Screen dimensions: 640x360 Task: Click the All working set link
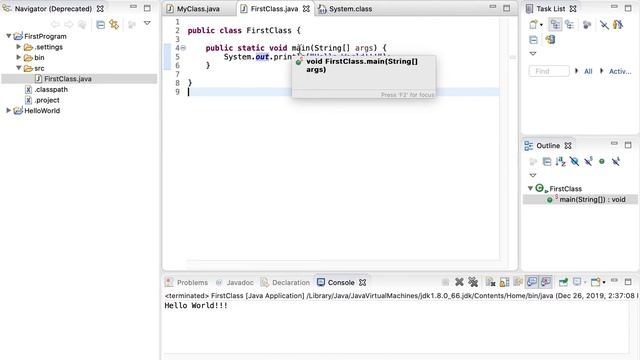588,71
